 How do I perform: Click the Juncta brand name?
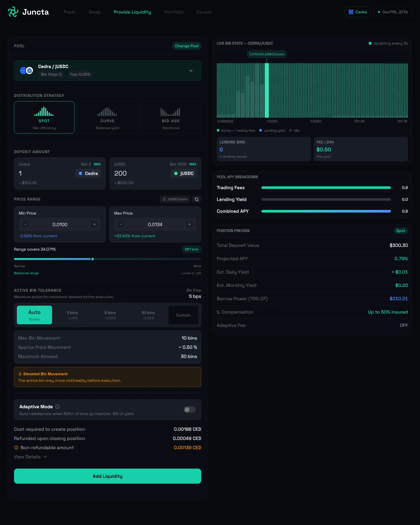tap(36, 12)
